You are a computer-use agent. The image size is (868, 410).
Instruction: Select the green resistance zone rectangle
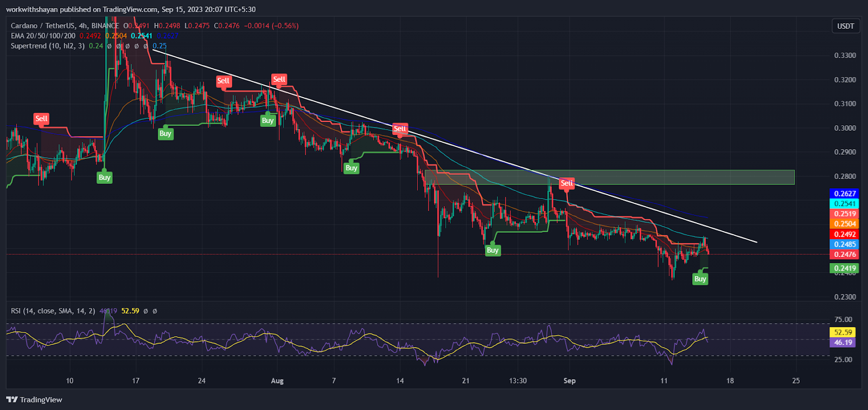678,177
